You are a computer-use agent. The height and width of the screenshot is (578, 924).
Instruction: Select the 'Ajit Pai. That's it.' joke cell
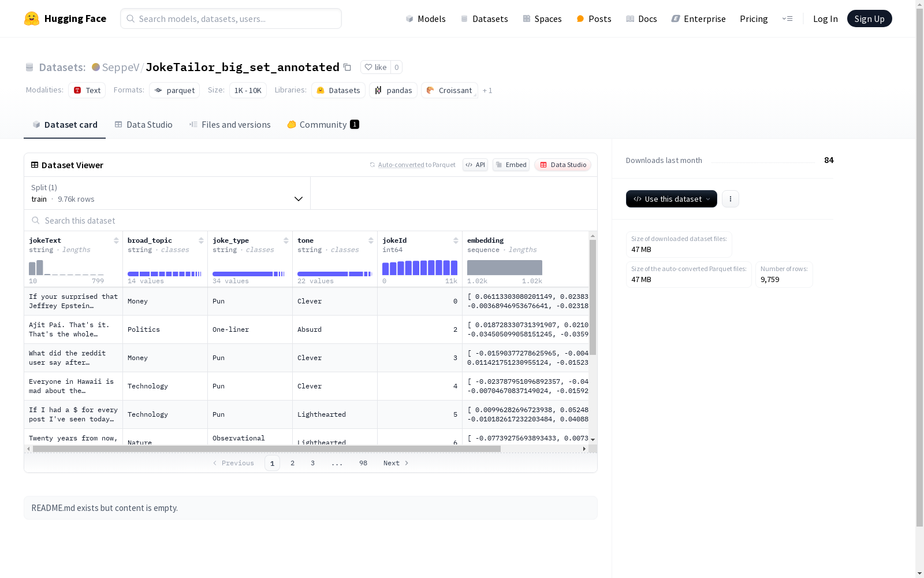(x=73, y=329)
